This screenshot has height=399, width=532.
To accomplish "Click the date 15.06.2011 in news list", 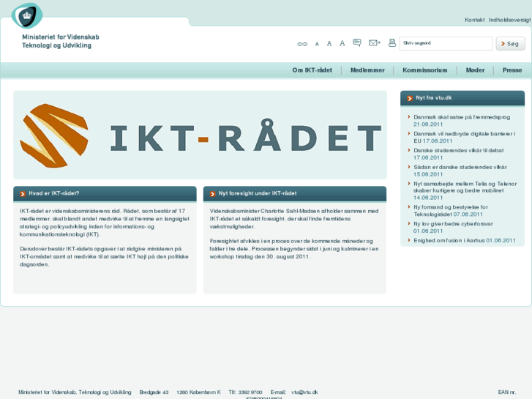I will tap(428, 174).
